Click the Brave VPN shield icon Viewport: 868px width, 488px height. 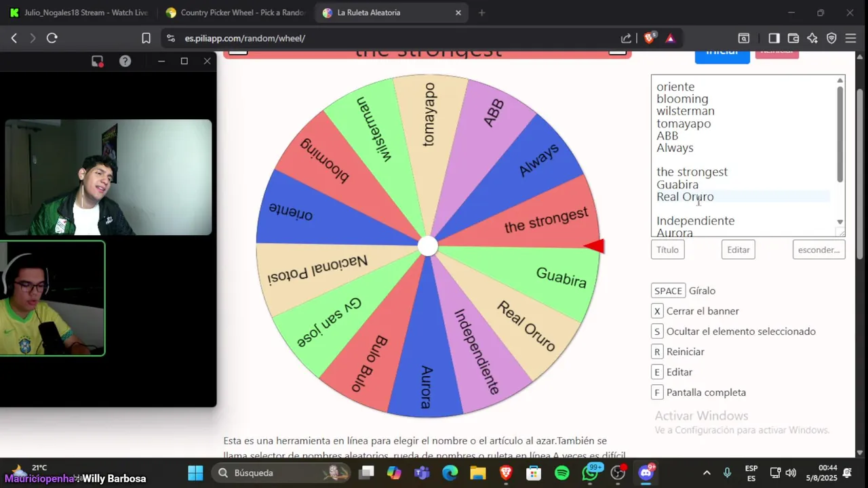click(831, 38)
